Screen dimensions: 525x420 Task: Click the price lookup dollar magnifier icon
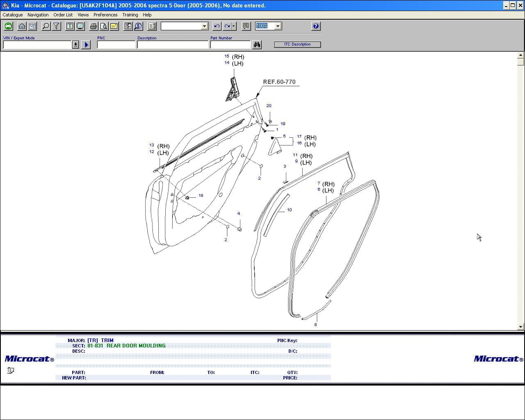138,26
